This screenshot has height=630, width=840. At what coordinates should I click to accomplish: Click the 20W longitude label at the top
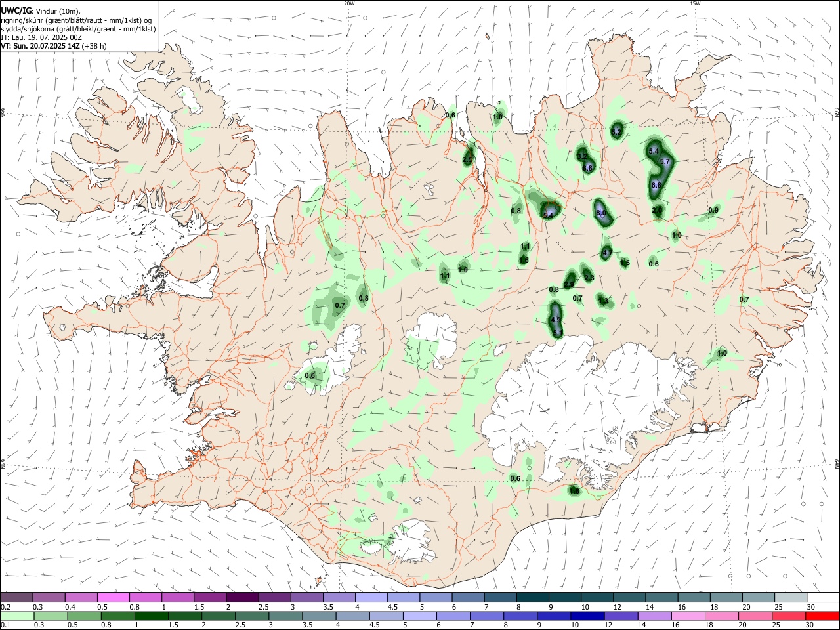349,3
